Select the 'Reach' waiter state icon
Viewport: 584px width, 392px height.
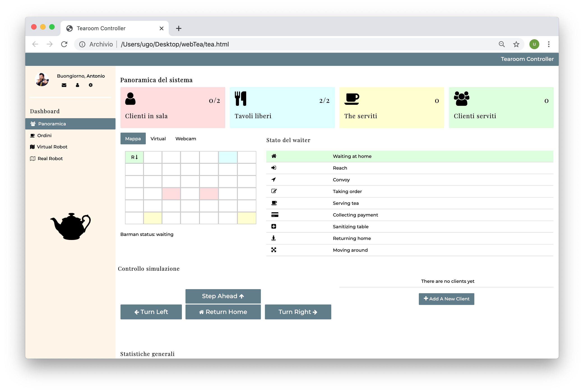coord(274,168)
